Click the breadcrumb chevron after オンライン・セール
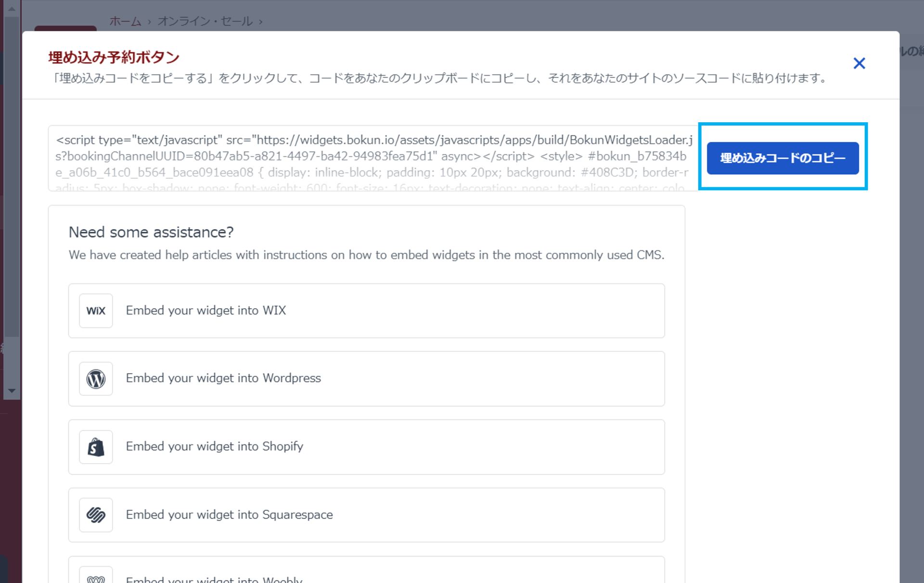Screen dimensions: 924x583 pyautogui.click(x=261, y=22)
